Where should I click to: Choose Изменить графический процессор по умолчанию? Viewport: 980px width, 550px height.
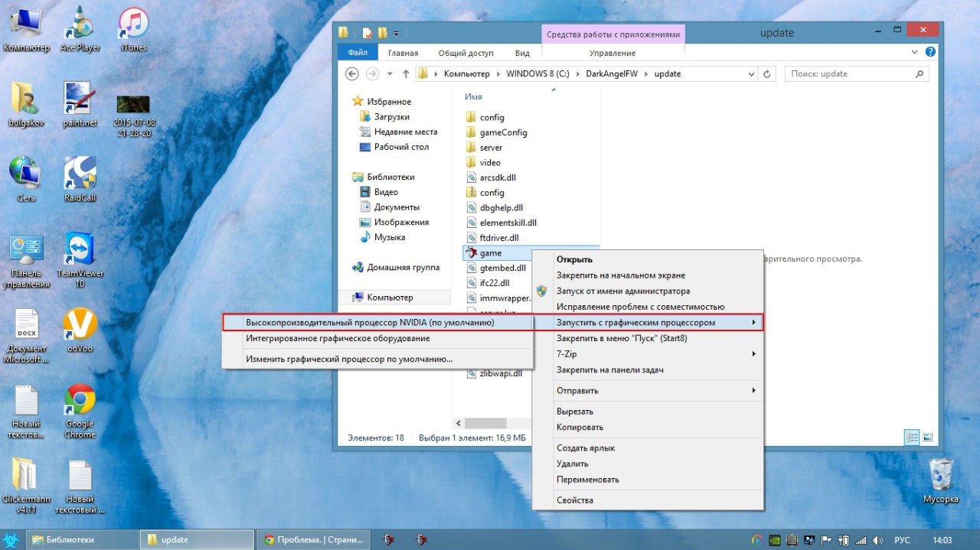click(x=377, y=359)
